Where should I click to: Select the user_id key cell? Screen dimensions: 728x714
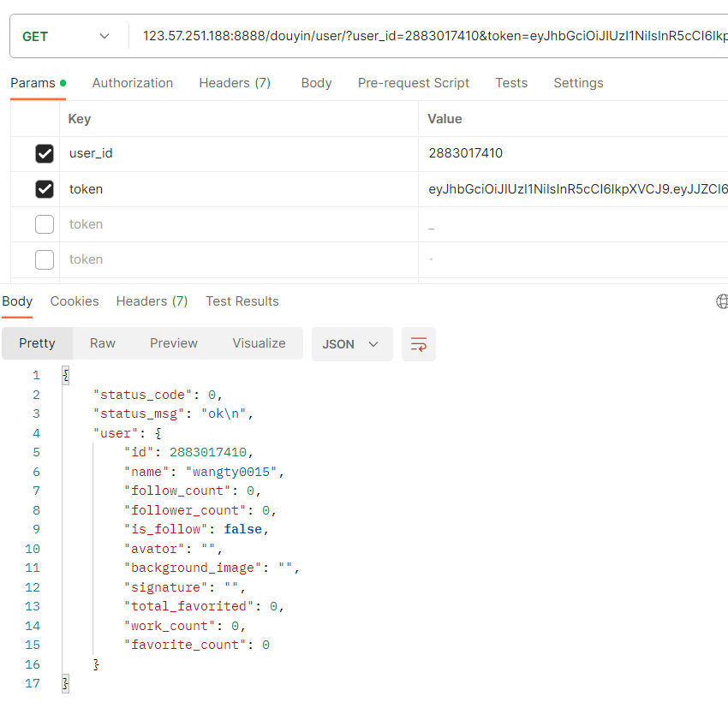[x=239, y=153]
